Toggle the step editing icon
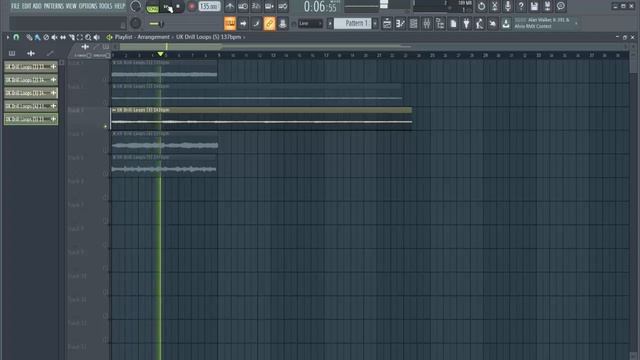This screenshot has width=640, height=360. 256,24
